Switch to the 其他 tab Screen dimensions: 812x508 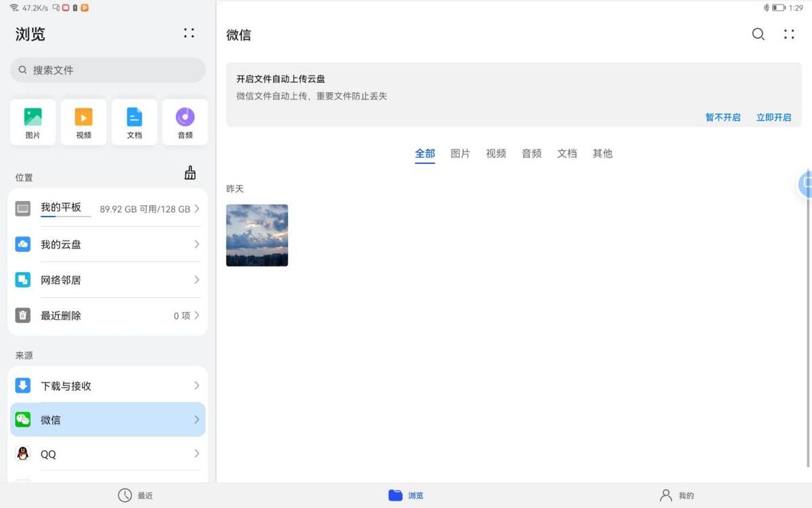[602, 154]
